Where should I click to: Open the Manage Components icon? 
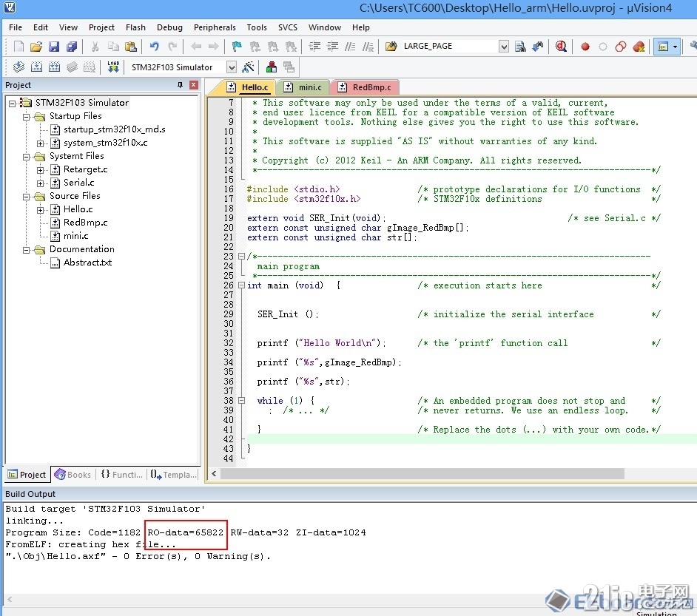271,67
